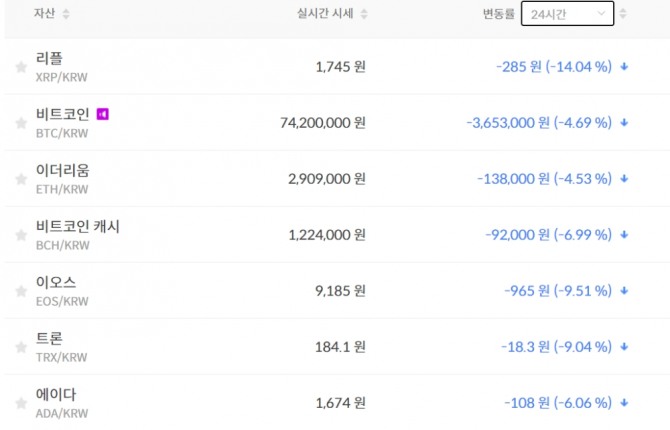
Task: Favorite the XRP/KRW star icon
Action: click(x=21, y=67)
